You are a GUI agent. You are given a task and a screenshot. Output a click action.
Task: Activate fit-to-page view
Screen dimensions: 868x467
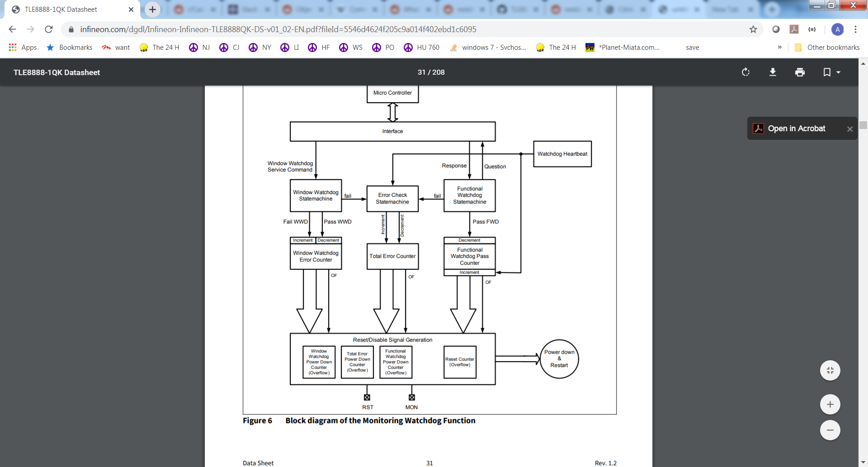pyautogui.click(x=830, y=370)
